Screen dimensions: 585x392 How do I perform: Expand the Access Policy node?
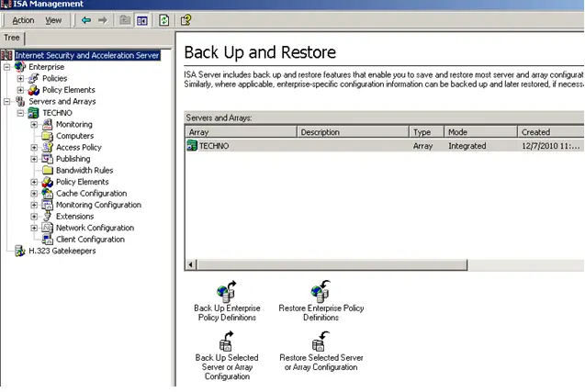[34, 148]
